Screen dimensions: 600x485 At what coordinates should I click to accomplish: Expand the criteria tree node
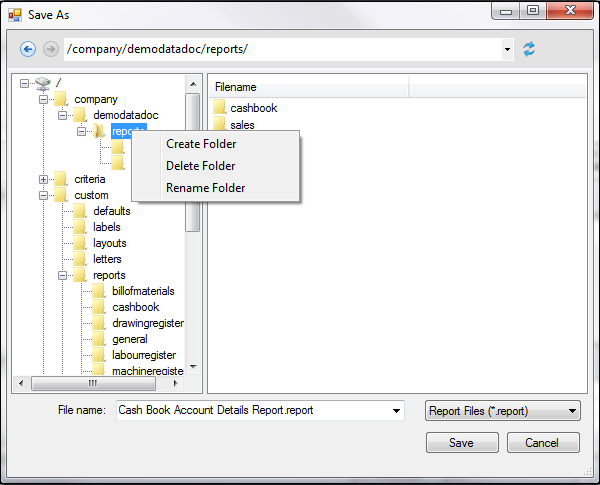tap(43, 179)
